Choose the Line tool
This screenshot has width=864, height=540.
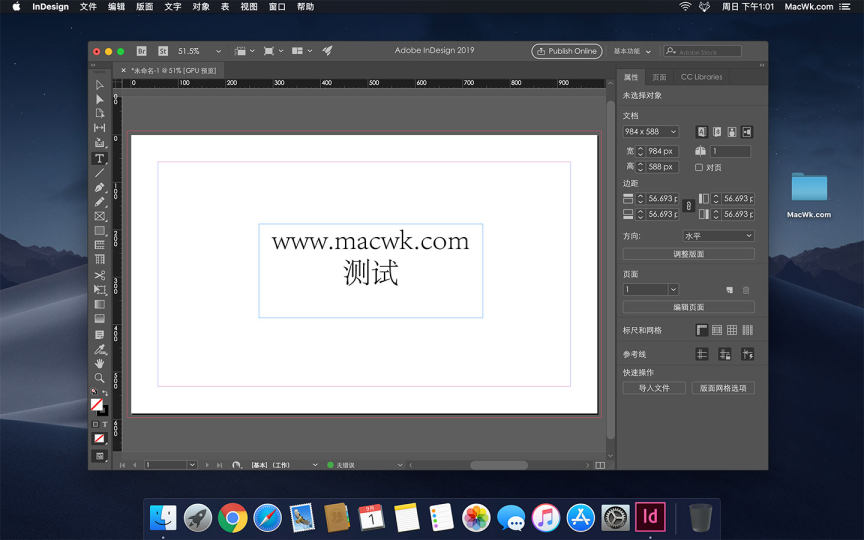click(99, 173)
